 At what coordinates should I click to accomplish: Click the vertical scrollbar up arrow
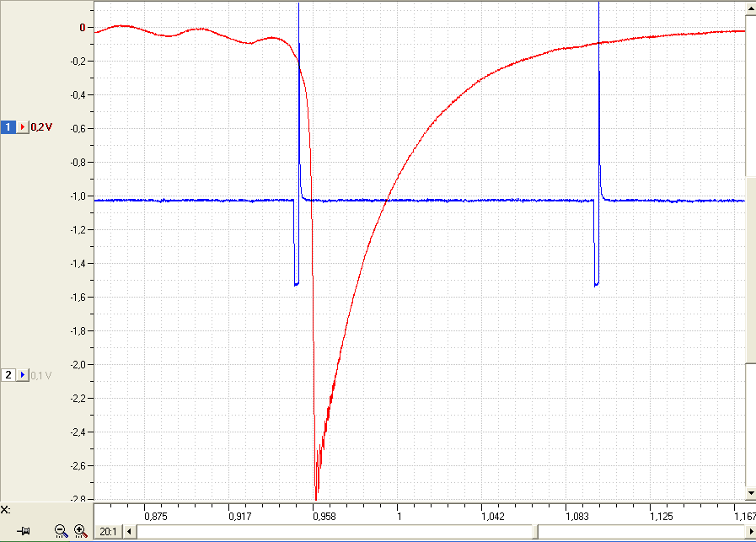(751, 8)
